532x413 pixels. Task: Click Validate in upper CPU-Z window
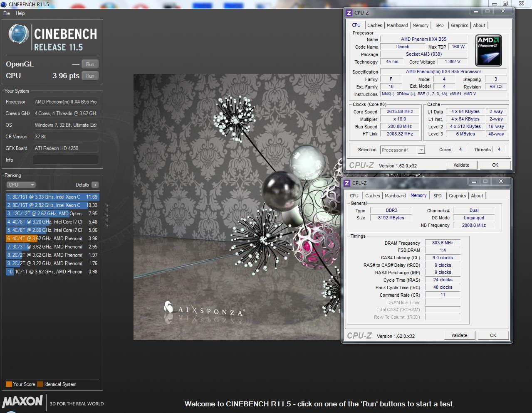pos(461,165)
